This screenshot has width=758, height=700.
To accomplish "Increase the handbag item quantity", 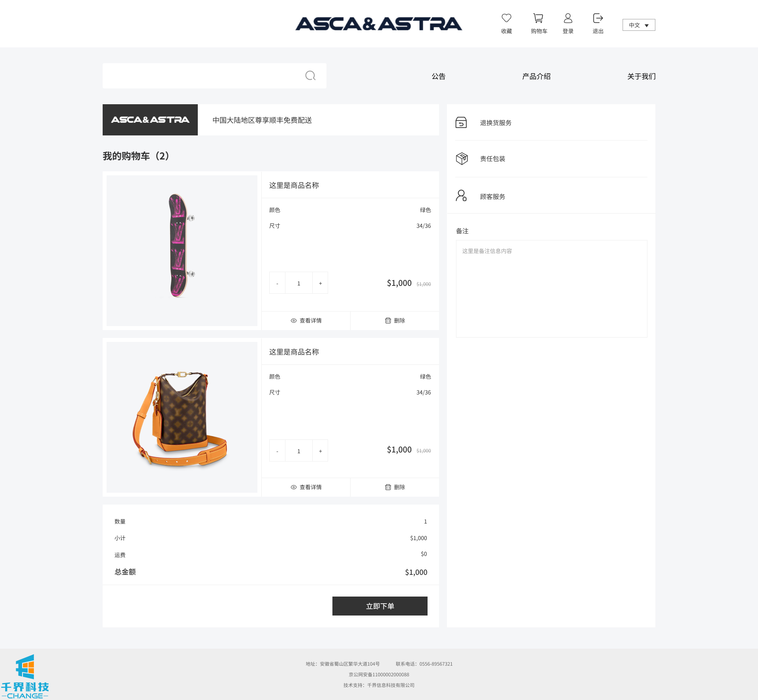I will coord(320,451).
